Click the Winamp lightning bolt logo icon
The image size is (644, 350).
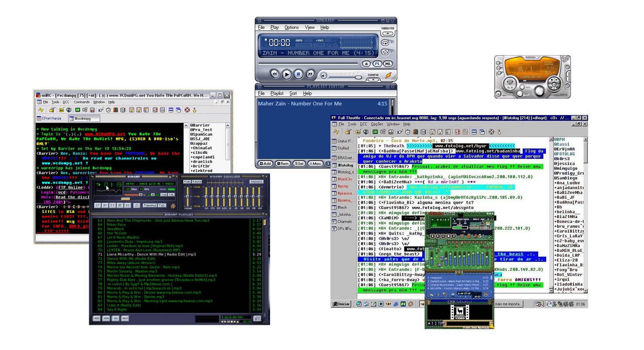click(x=388, y=75)
